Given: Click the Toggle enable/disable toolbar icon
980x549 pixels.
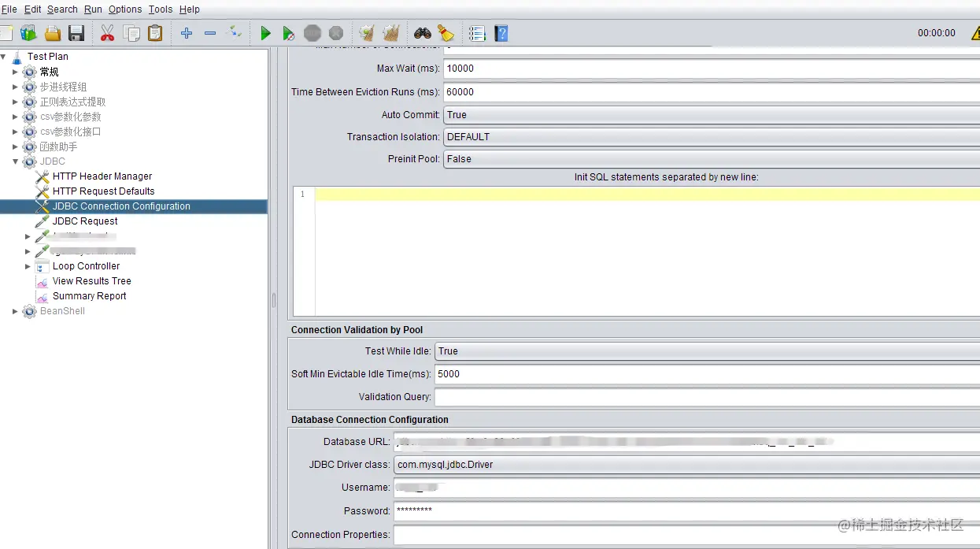Looking at the screenshot, I should coord(234,33).
